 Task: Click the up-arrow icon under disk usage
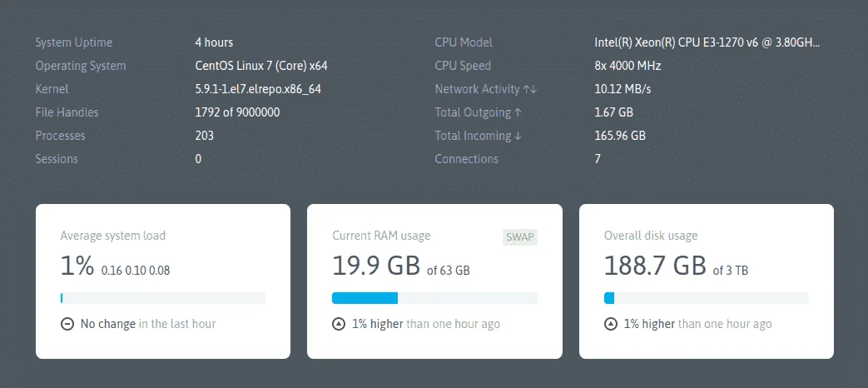coord(611,324)
